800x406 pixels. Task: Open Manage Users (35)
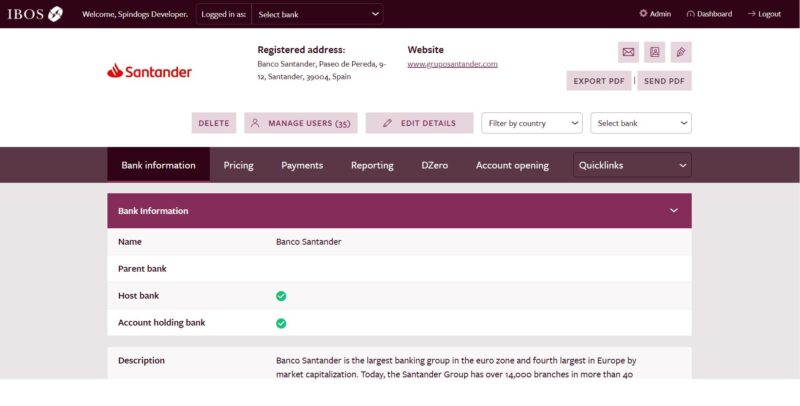[x=301, y=123]
